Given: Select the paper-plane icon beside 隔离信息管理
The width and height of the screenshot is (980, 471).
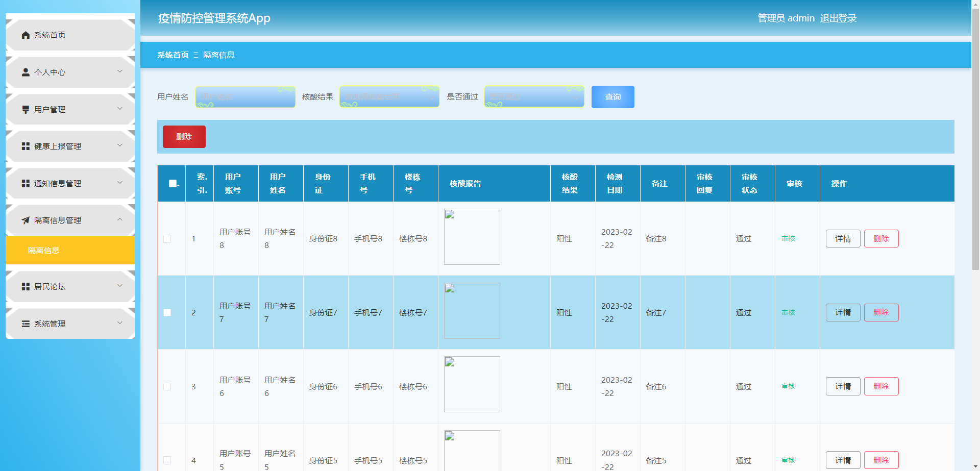Looking at the screenshot, I should tap(25, 220).
